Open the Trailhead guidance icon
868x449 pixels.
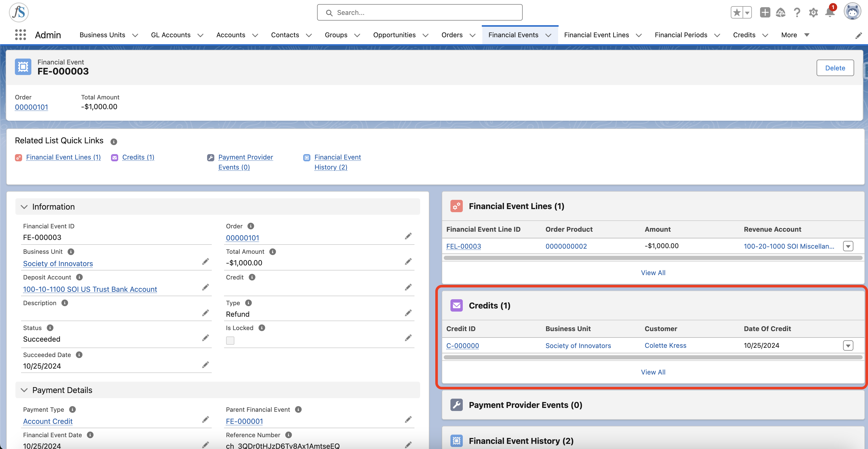pyautogui.click(x=780, y=13)
